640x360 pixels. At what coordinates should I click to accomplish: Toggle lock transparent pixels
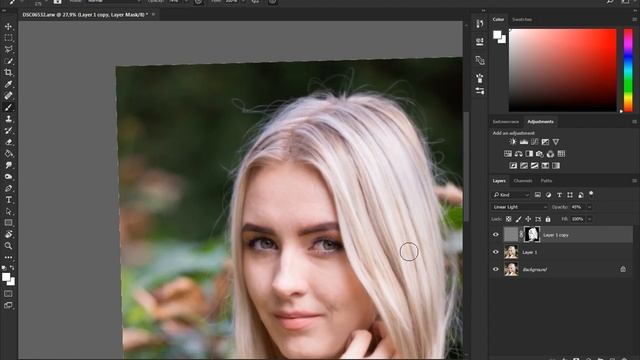pos(509,219)
